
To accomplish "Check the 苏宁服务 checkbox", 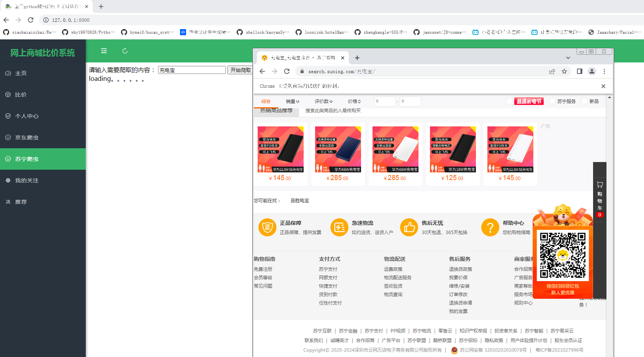I will pyautogui.click(x=552, y=101).
